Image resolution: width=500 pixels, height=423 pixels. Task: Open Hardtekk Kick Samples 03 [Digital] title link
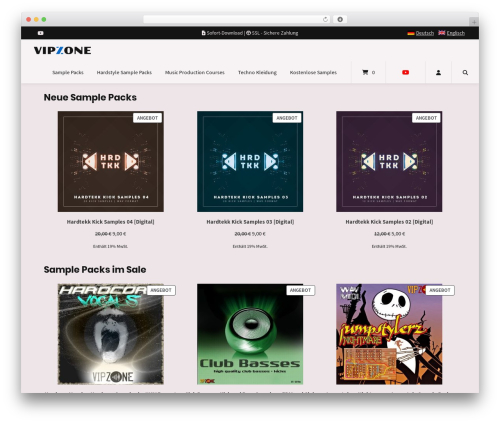250,222
